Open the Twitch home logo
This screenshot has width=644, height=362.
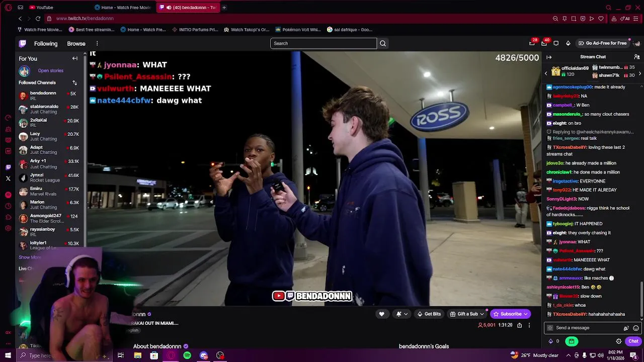click(22, 43)
